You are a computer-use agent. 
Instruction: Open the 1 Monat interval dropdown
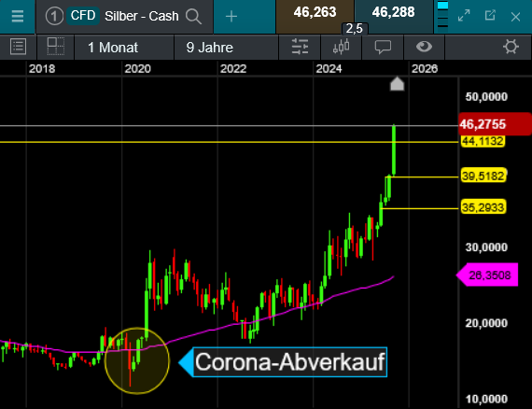124,48
